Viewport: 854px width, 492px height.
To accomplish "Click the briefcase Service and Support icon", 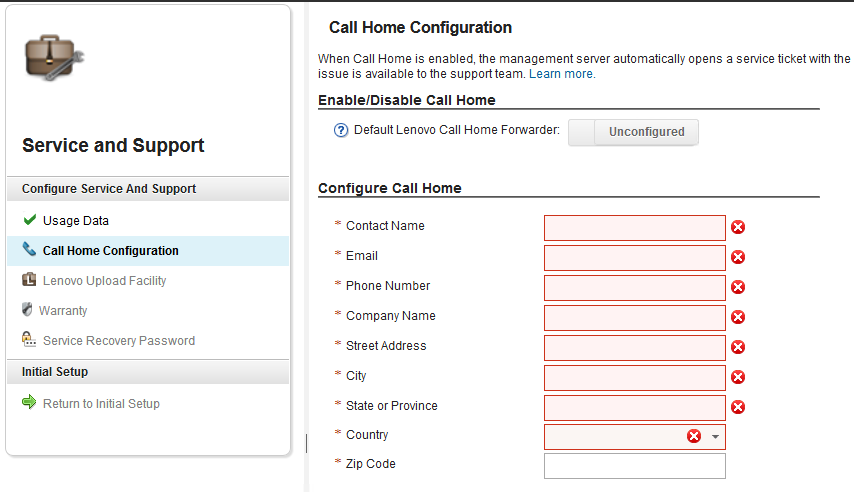I will pyautogui.click(x=54, y=58).
